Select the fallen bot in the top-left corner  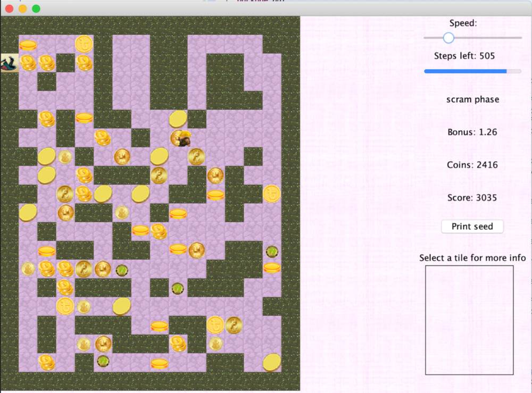coord(9,63)
